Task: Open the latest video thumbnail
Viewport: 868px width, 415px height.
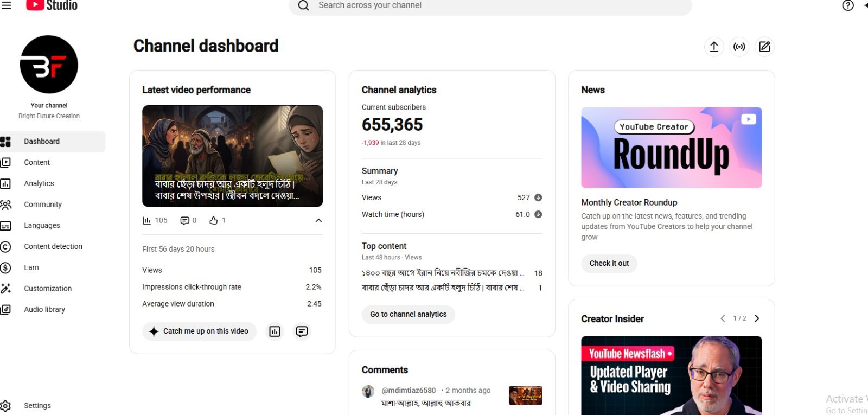Action: (232, 156)
